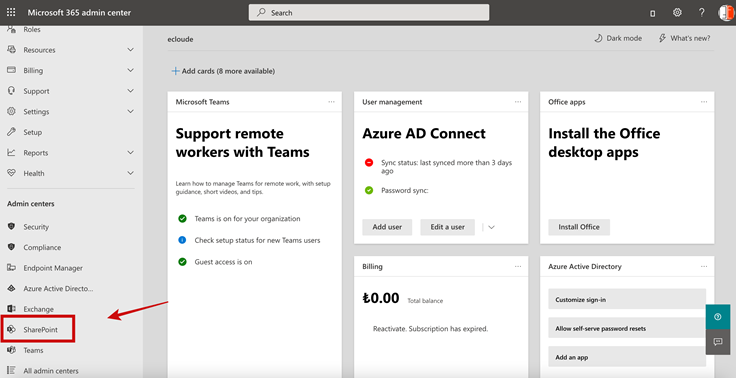Image resolution: width=736 pixels, height=378 pixels.
Task: Open User management card options ellipsis
Action: (518, 102)
